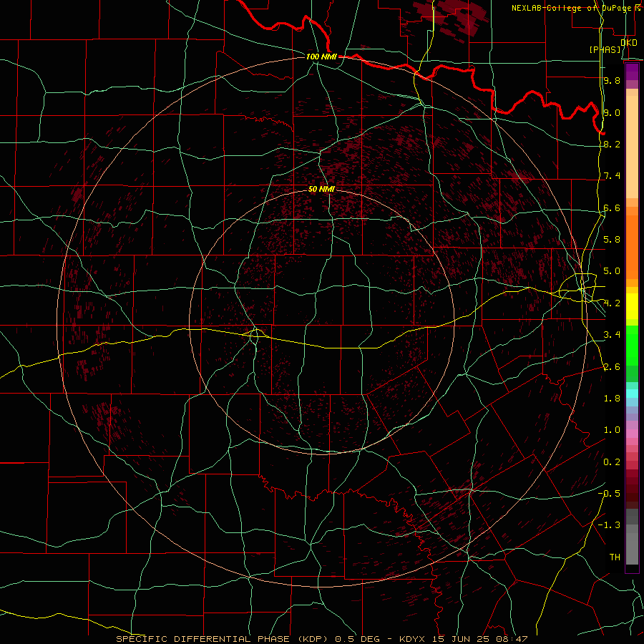This screenshot has height=644, width=644.
Task: Click the 5.0 color scale value
Action: [612, 271]
